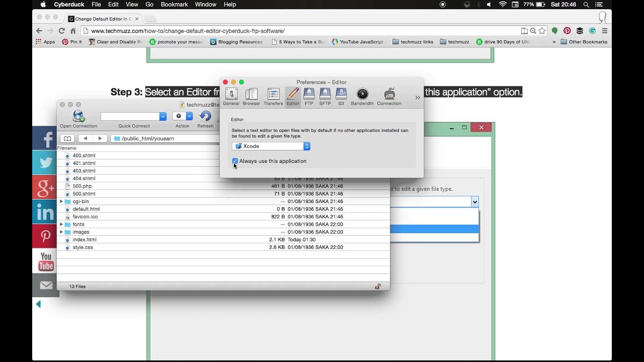This screenshot has height=362, width=644.
Task: Click the lock icon in status bar
Action: coord(377,286)
